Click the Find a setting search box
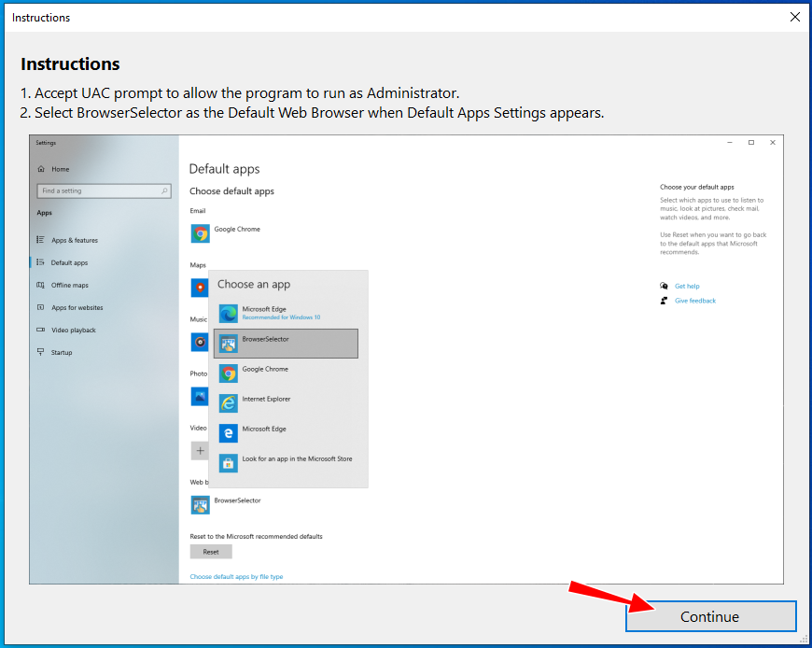This screenshot has width=812, height=648. tap(105, 190)
